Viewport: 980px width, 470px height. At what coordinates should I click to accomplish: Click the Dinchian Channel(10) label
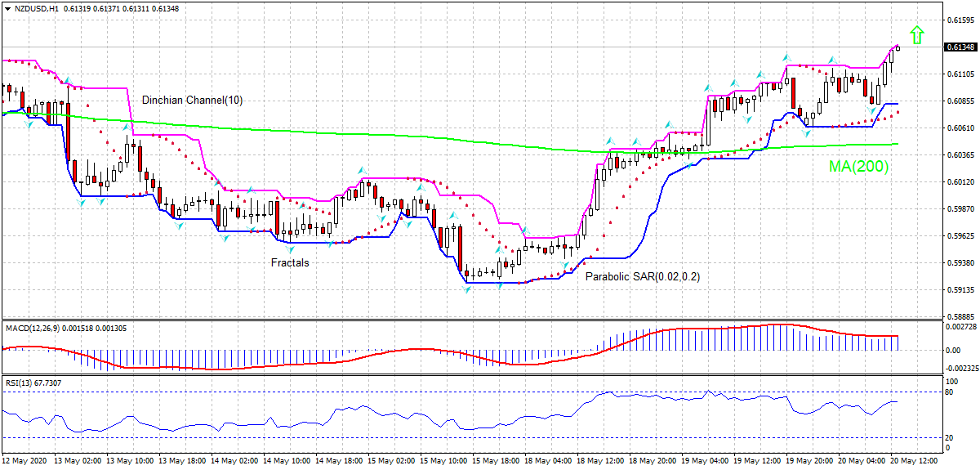192,101
